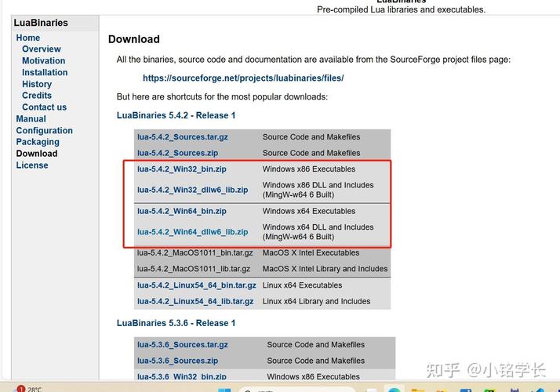Download lua-5.4.2_Linux54_64_bin.tar.gz
Screen dimensions: 560x392
pos(197,285)
